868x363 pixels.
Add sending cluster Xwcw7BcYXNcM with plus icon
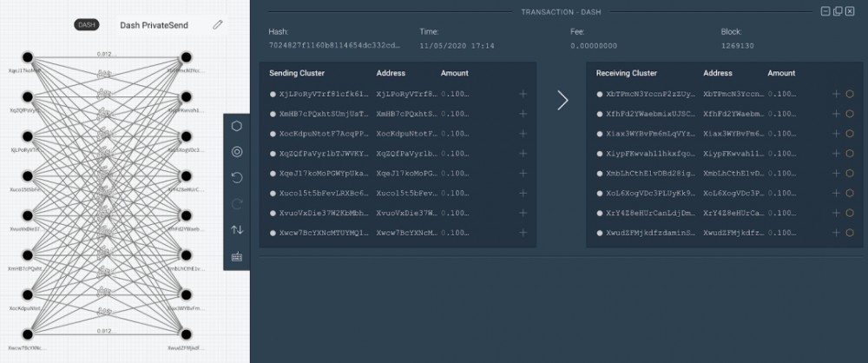tap(523, 233)
